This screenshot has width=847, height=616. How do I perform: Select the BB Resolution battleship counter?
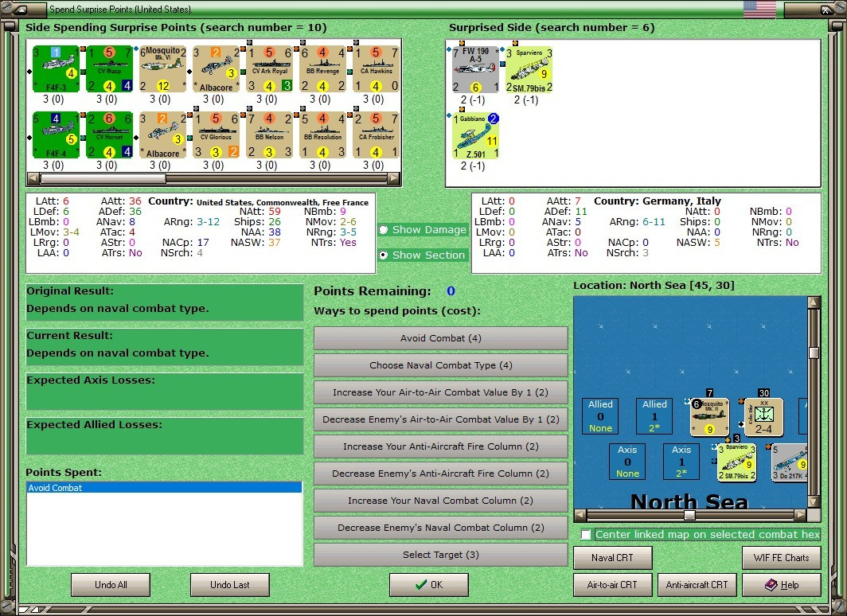323,135
